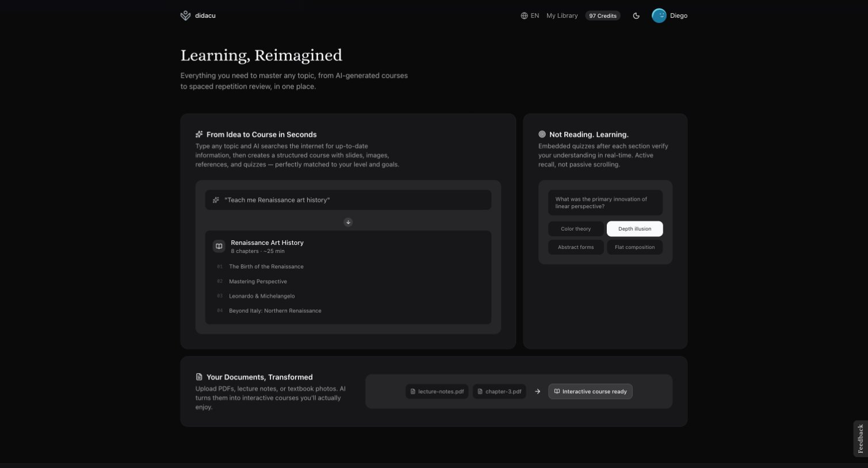Click the file icon on lecture-notes.pdf chip
Image resolution: width=868 pixels, height=468 pixels.
click(413, 391)
